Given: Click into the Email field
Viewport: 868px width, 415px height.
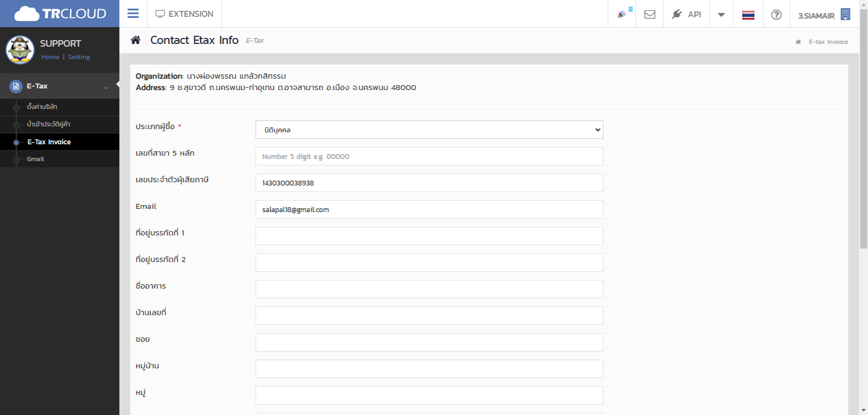Looking at the screenshot, I should pos(429,209).
